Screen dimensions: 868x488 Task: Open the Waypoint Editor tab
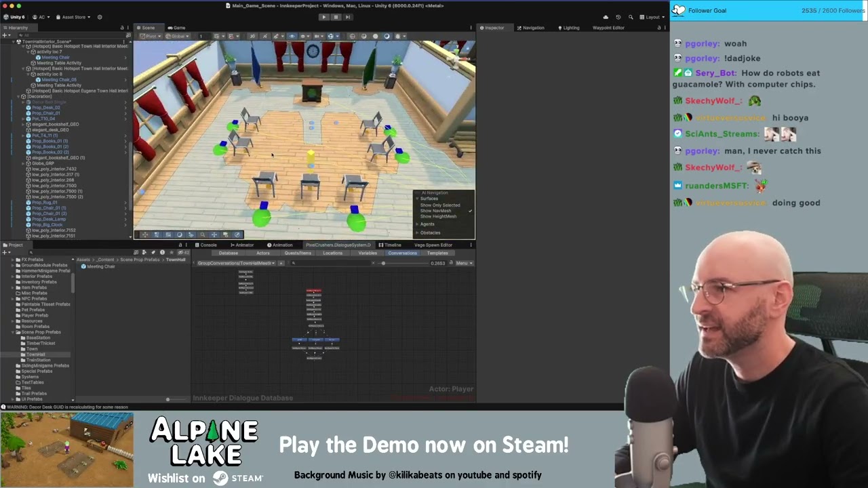click(x=608, y=28)
